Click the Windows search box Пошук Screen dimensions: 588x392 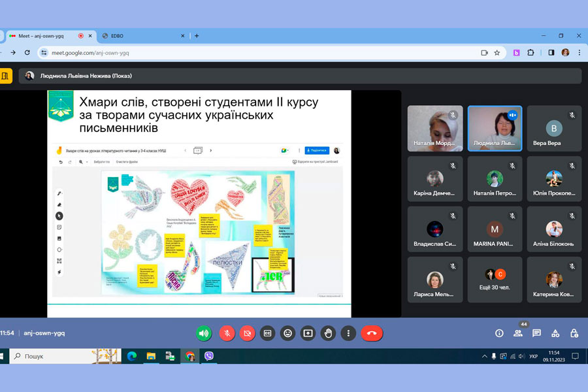pyautogui.click(x=65, y=356)
